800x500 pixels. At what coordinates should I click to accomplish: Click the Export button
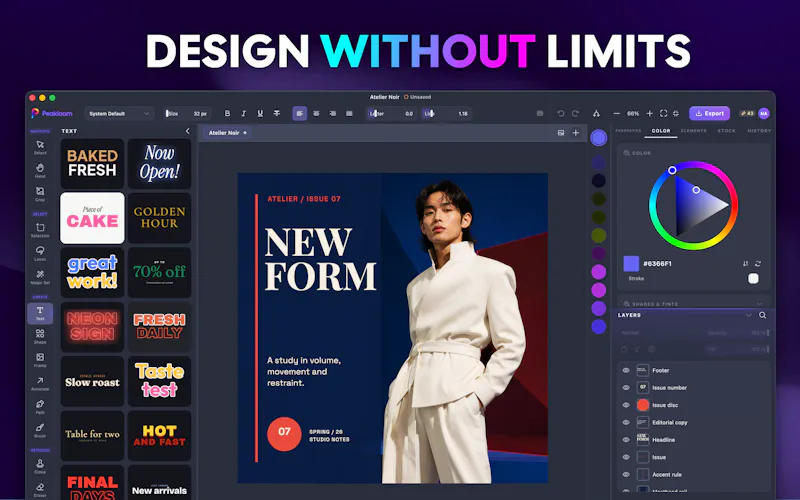click(709, 113)
